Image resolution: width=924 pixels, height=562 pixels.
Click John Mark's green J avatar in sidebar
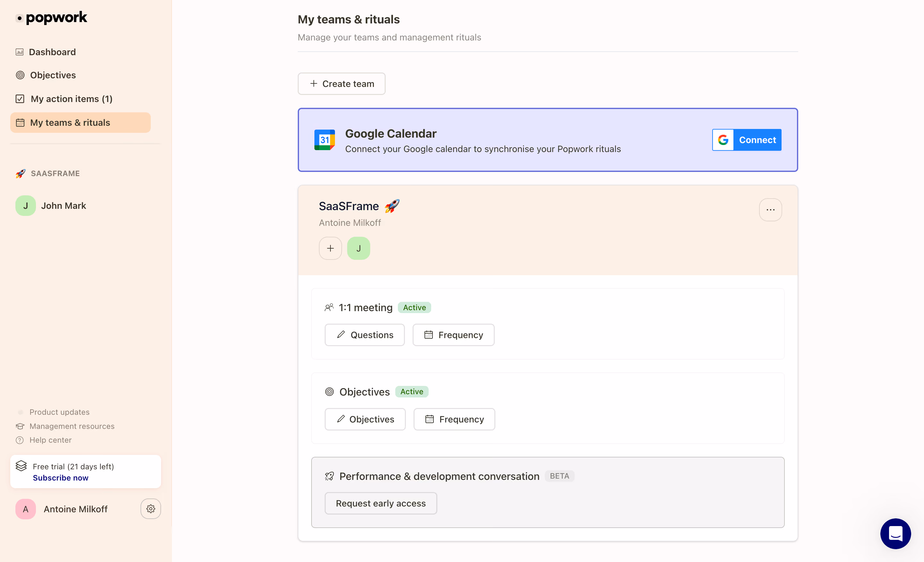click(x=25, y=206)
